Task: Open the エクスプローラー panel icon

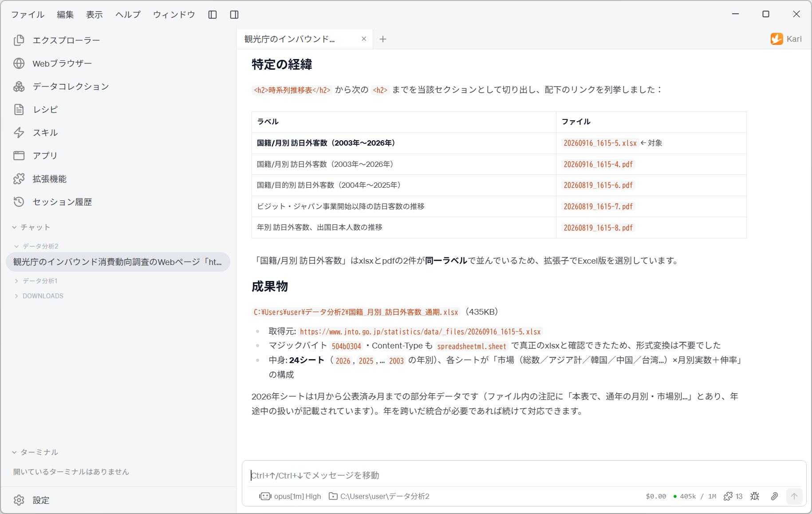Action: (19, 40)
